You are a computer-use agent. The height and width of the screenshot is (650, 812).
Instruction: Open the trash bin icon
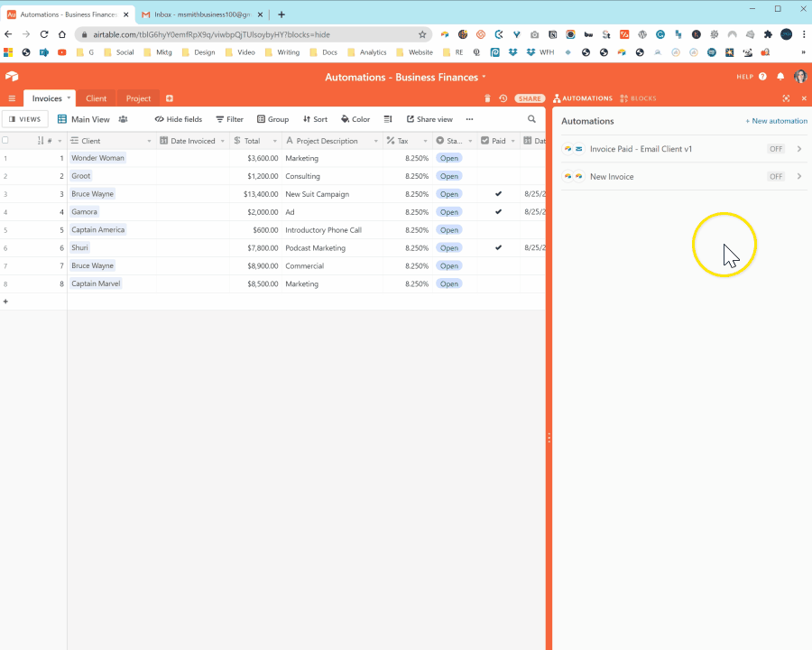click(x=488, y=98)
